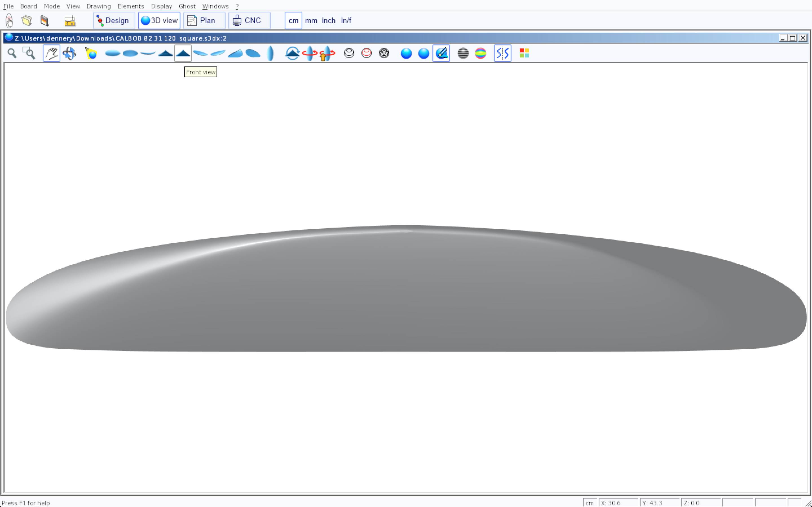812x507 pixels.
Task: Select the pan hand tool
Action: (x=51, y=53)
